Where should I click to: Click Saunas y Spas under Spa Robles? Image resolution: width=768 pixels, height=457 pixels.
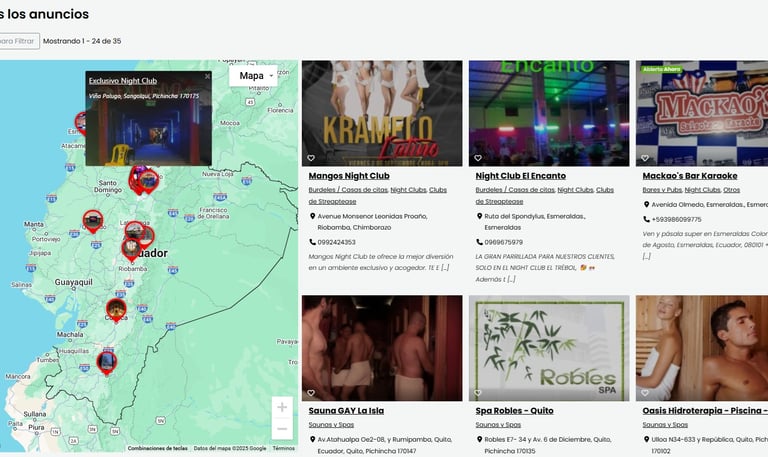[x=498, y=425]
